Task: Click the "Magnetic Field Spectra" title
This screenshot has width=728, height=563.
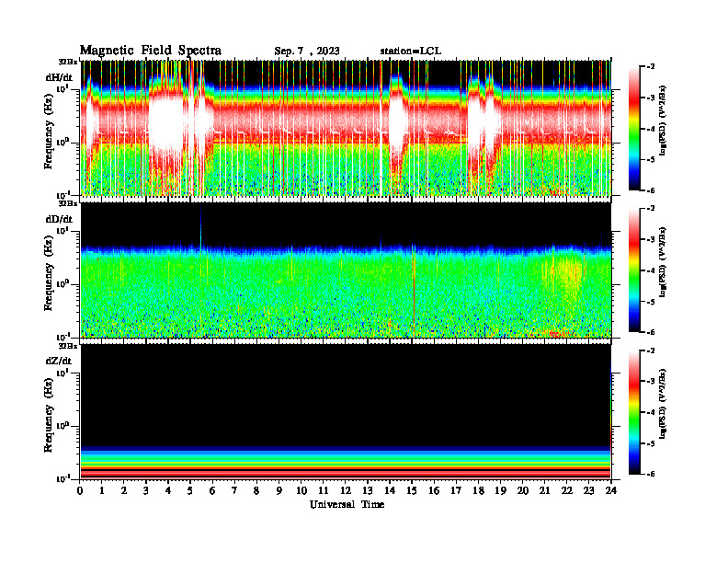Action: tap(151, 51)
